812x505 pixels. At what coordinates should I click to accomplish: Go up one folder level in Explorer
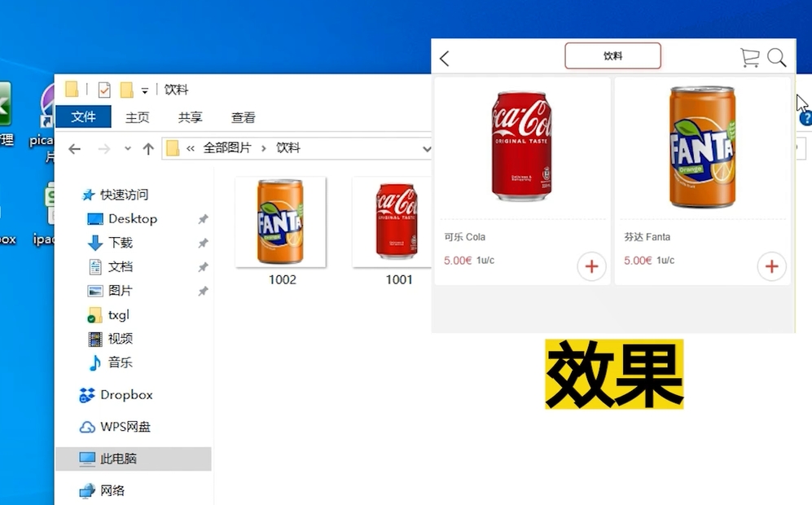coord(148,149)
